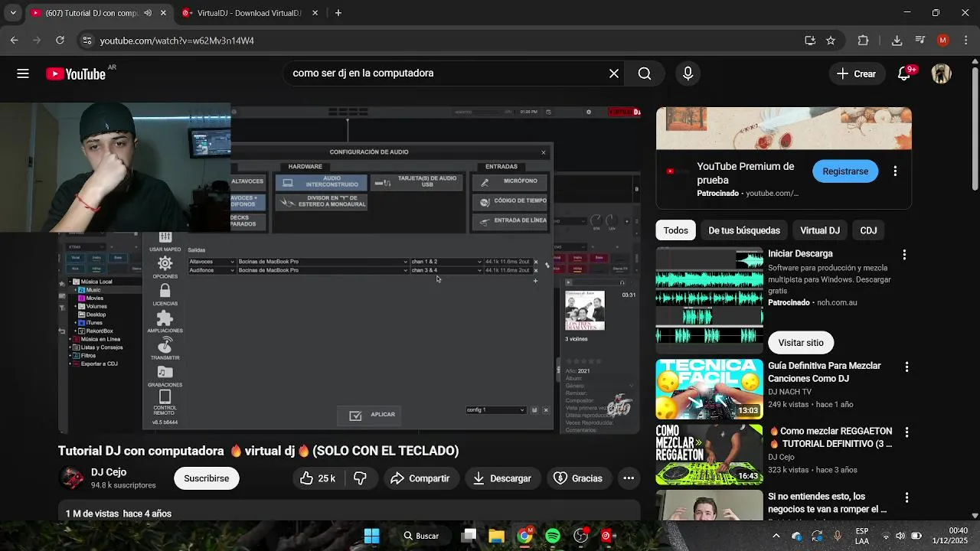Click the Visitar sitio button
980x551 pixels.
tap(801, 343)
